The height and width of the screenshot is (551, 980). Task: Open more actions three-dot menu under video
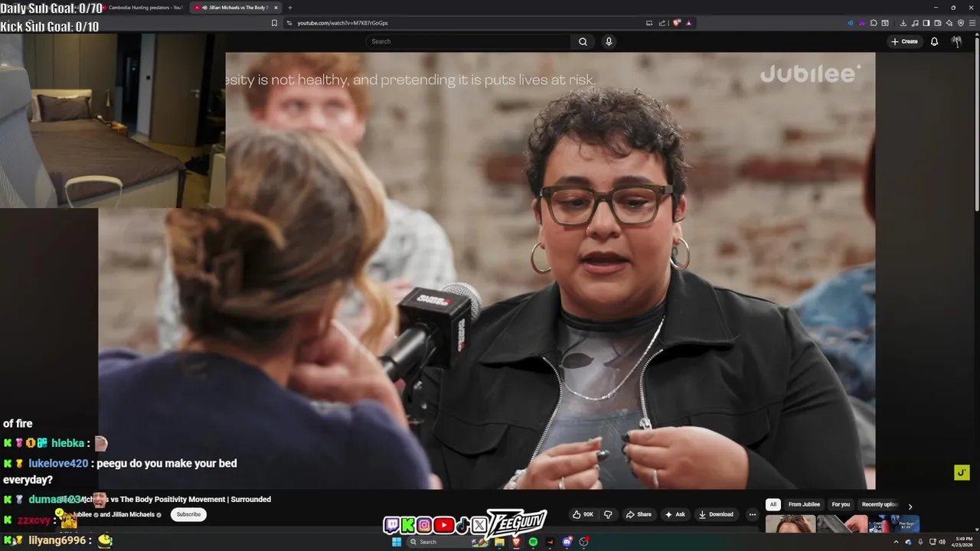click(752, 514)
